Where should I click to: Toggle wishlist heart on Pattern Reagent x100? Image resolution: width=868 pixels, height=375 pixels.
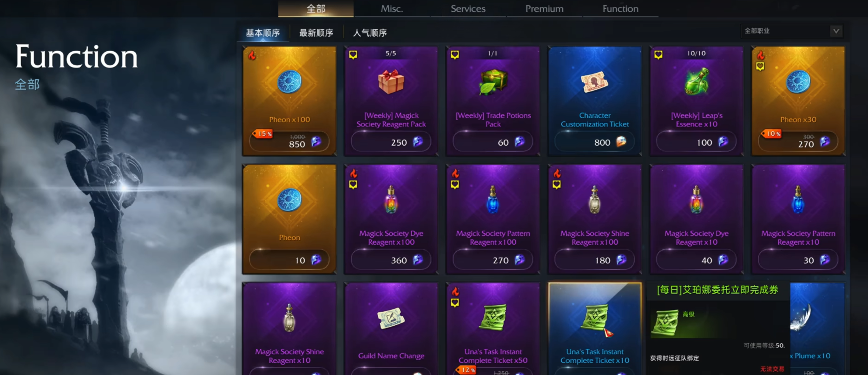[x=455, y=185]
